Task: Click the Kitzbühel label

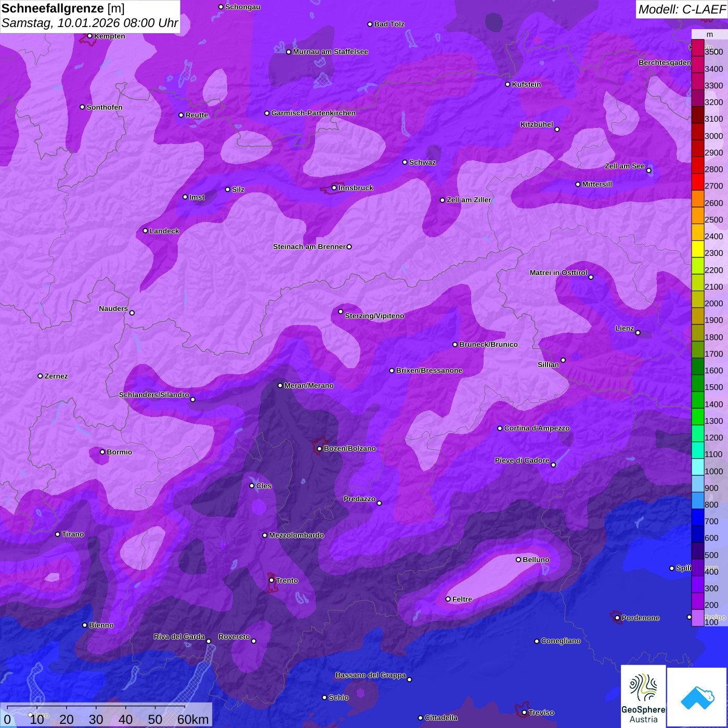Action: point(537,124)
